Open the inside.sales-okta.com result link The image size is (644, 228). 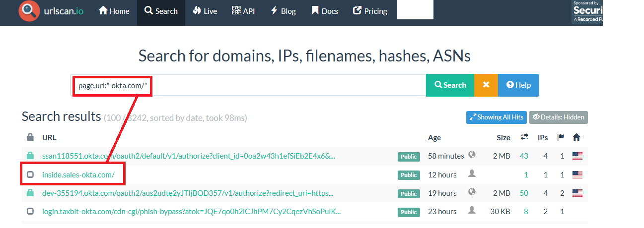[78, 174]
